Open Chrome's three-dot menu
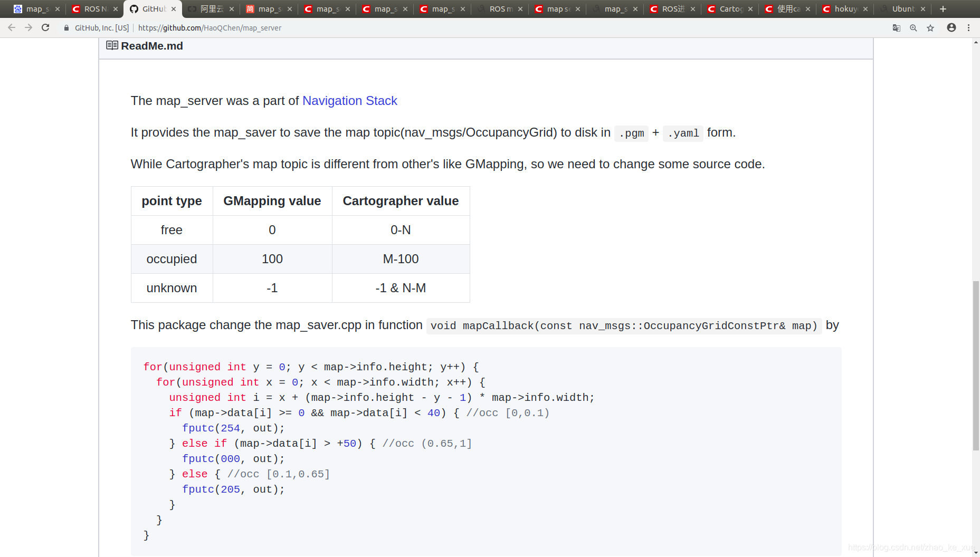Viewport: 980px width, 557px height. (x=968, y=28)
